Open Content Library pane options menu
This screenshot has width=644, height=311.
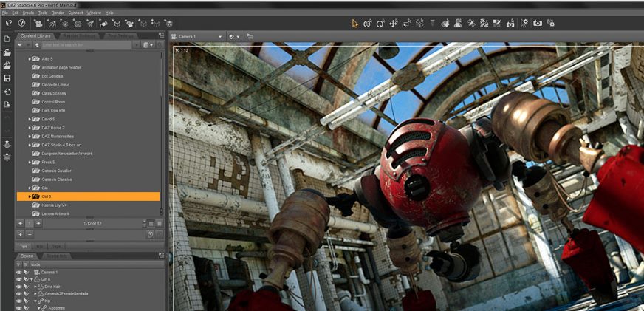[x=162, y=35]
